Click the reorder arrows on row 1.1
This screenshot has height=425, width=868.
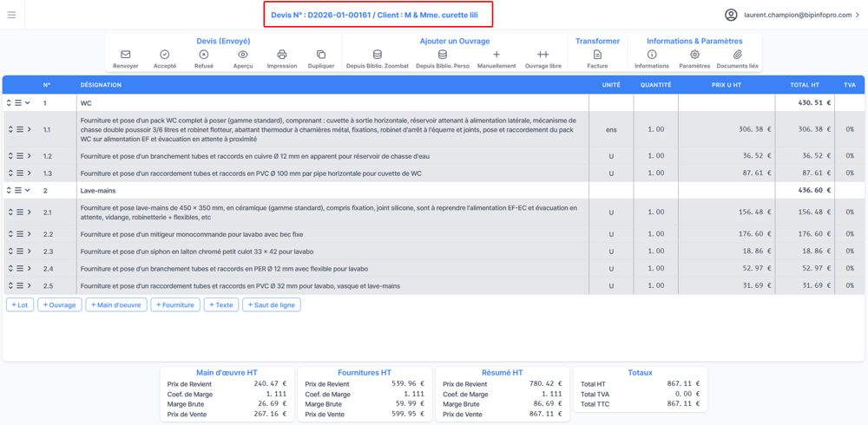(10, 129)
